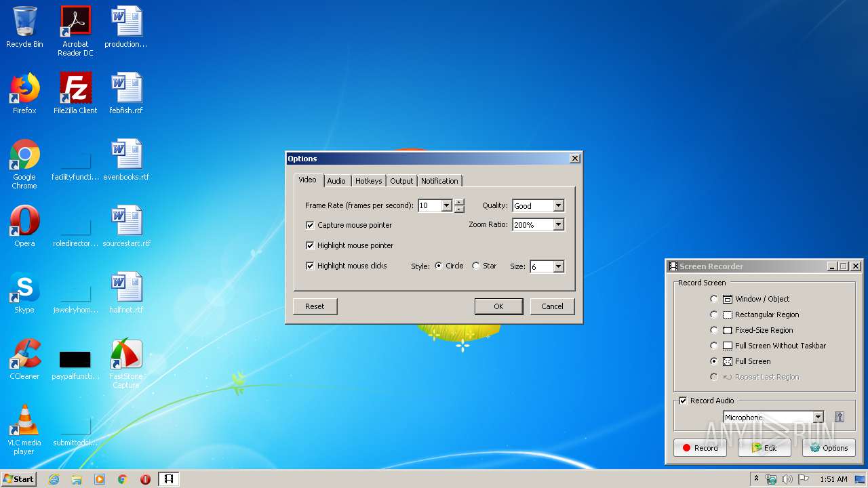868x488 pixels.
Task: Choose Fixed-Size Region recording mode
Action: pyautogui.click(x=713, y=330)
